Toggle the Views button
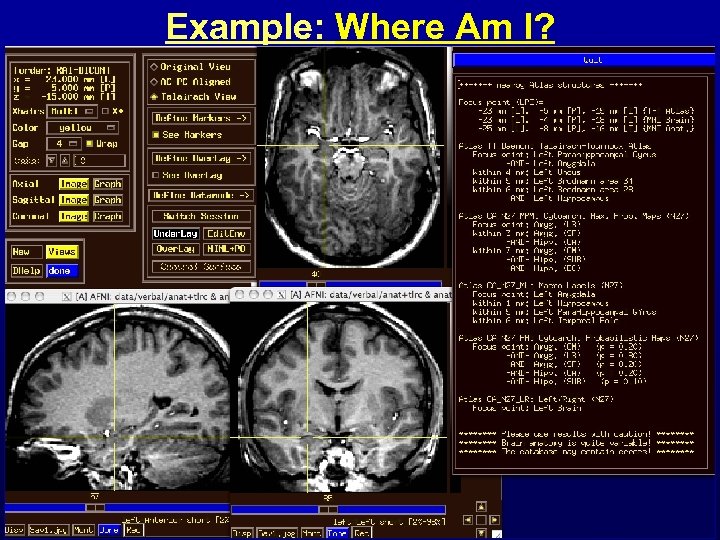Image resolution: width=720 pixels, height=540 pixels. click(62, 252)
